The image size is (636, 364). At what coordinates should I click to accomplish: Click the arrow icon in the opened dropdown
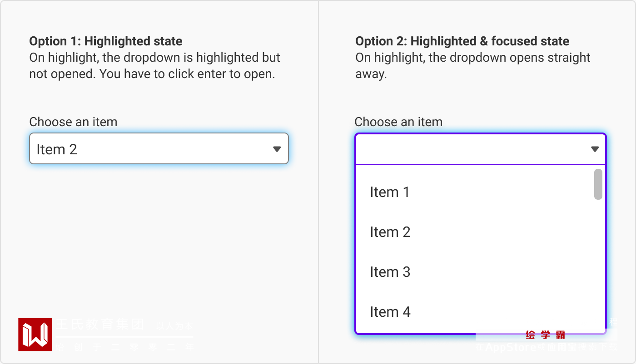[x=595, y=149]
